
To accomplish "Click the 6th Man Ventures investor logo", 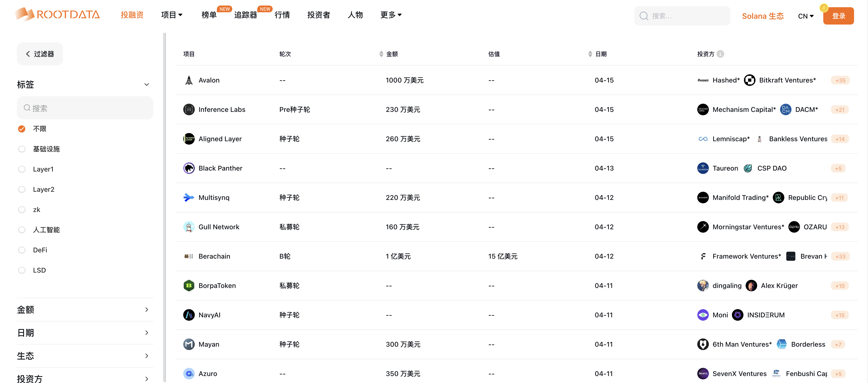I will [x=703, y=344].
